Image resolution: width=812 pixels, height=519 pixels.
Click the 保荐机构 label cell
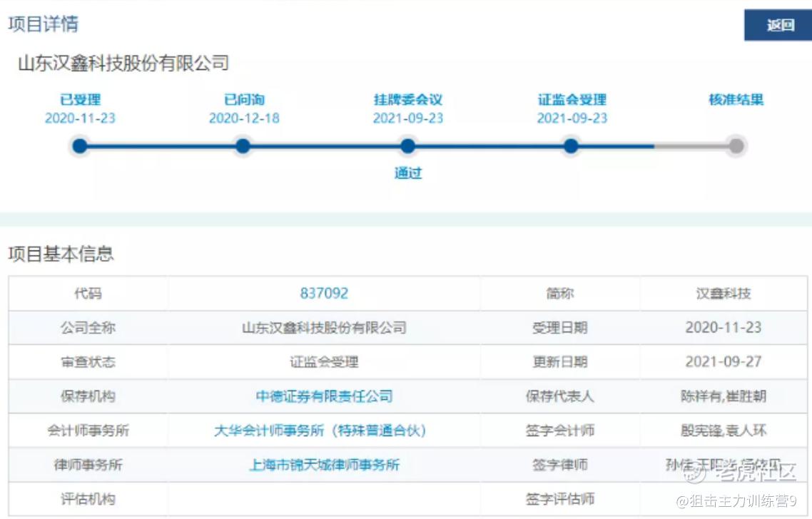coord(88,396)
